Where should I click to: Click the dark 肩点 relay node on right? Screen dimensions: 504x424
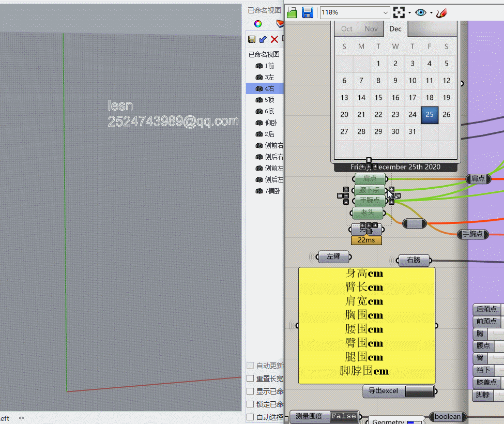point(478,179)
